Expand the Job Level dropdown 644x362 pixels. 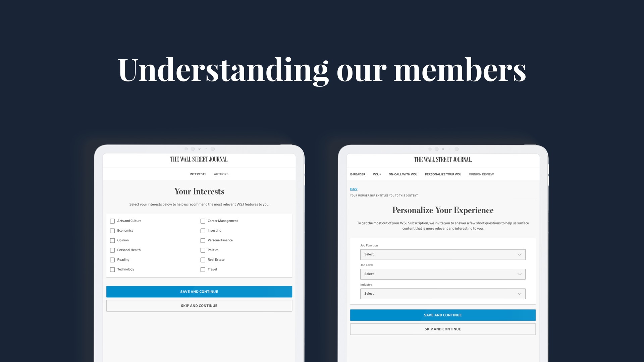(x=443, y=274)
